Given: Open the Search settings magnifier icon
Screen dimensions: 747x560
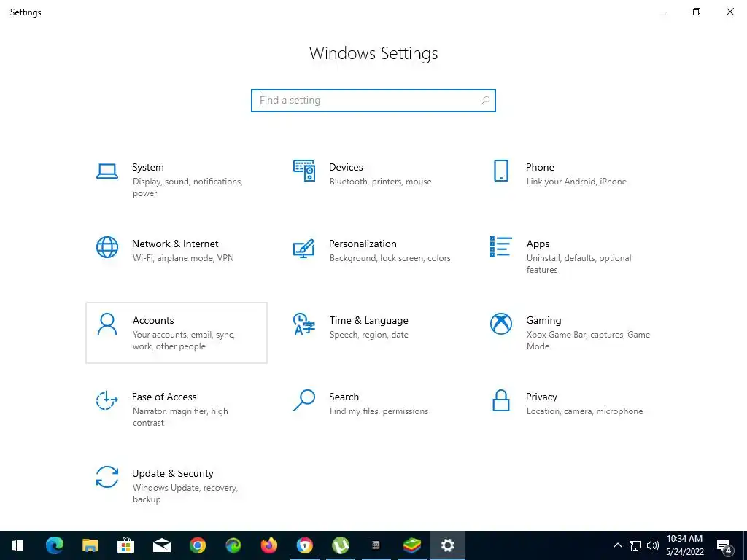Looking at the screenshot, I should click(304, 400).
